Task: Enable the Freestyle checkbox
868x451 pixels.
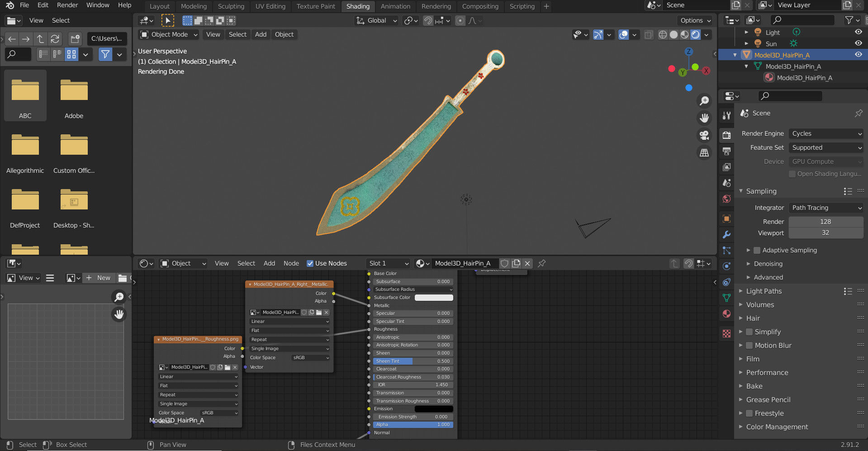Action: pyautogui.click(x=749, y=413)
